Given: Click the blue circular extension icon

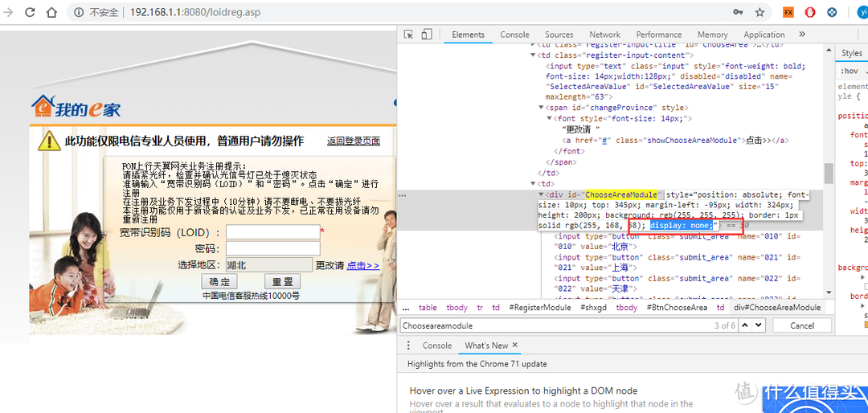Looking at the screenshot, I should [832, 12].
